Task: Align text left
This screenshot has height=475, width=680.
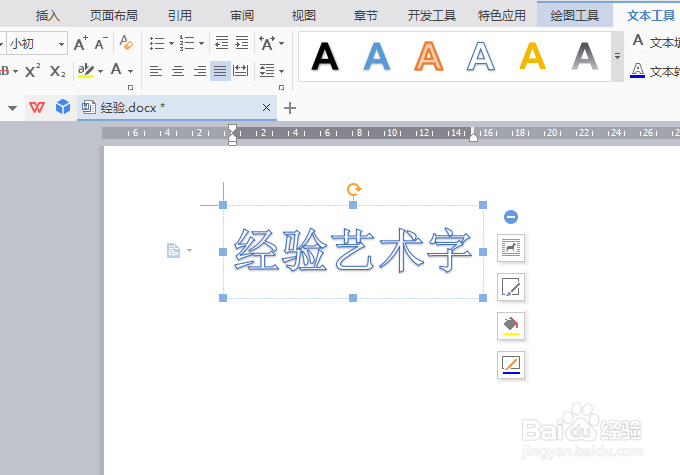Action: [156, 71]
